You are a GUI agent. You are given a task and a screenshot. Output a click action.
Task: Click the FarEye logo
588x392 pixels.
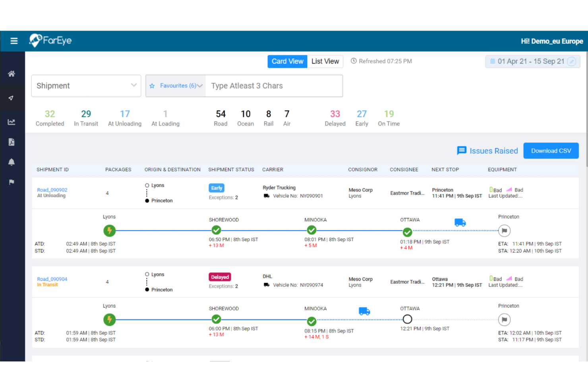(50, 41)
